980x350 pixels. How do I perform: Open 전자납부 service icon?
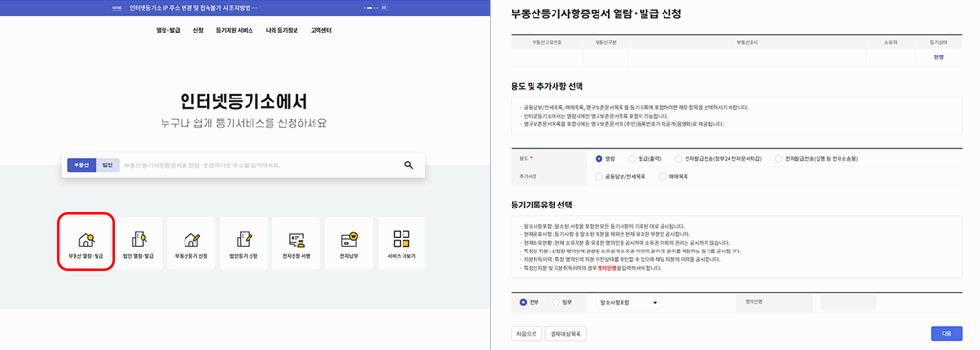[349, 243]
